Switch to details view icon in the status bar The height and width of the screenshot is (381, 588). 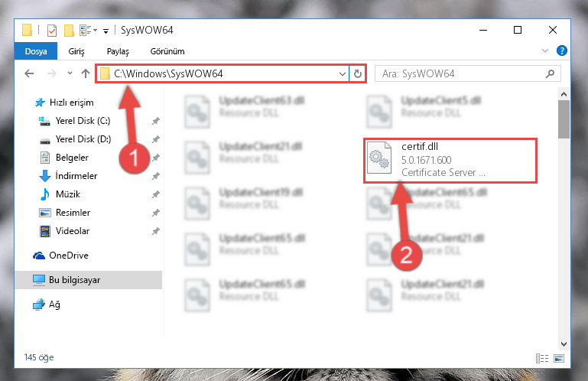[x=542, y=358]
